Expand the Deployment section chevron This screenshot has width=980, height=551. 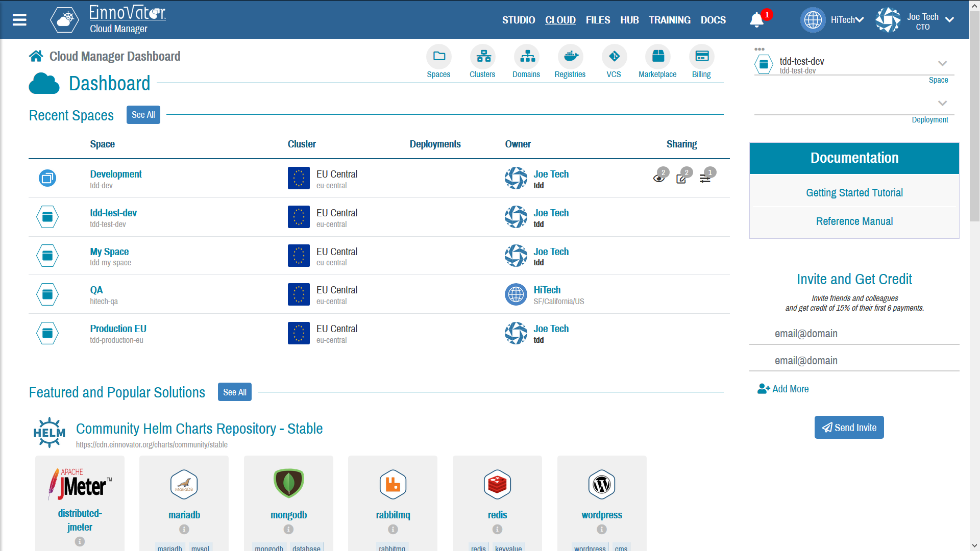942,104
